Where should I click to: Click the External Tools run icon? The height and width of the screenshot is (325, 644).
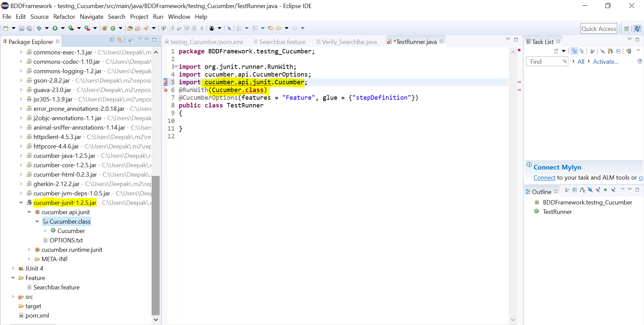(87, 28)
